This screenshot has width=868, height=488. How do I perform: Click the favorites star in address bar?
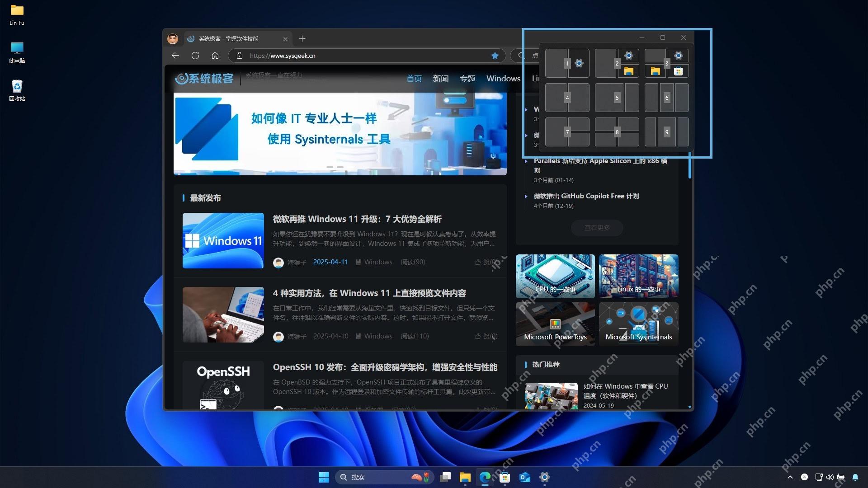pos(495,56)
